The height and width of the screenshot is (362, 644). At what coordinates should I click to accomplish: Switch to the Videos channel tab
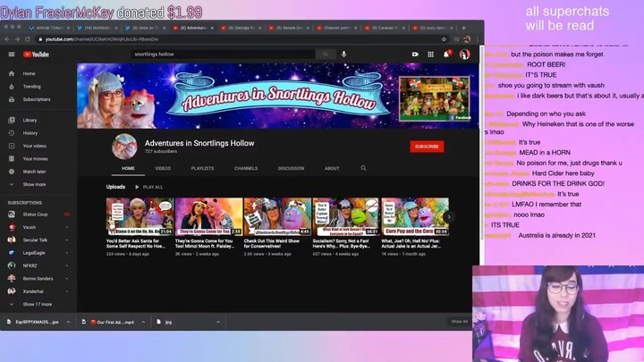click(163, 168)
